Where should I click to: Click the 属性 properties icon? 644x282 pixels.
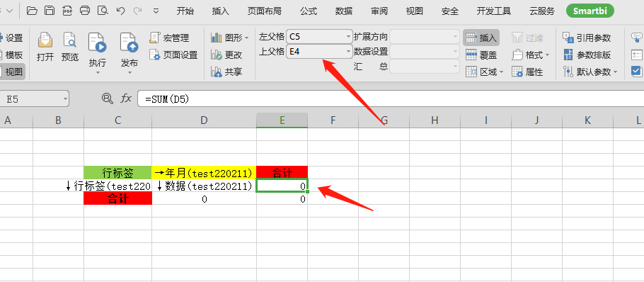527,72
